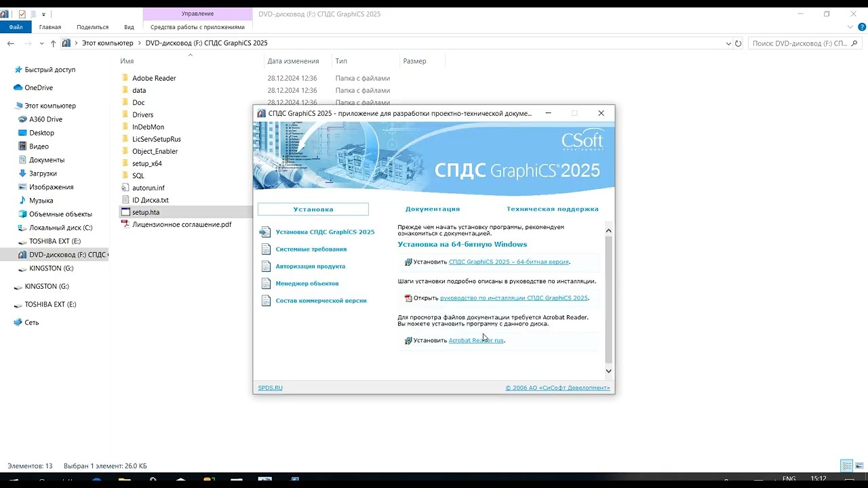Select Лицензионное соглашение.pdf file
Image resolution: width=868 pixels, height=488 pixels.
click(182, 225)
